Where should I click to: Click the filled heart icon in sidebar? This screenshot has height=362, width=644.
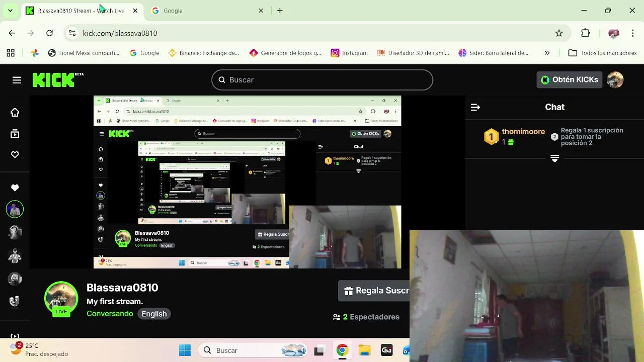[x=15, y=188]
